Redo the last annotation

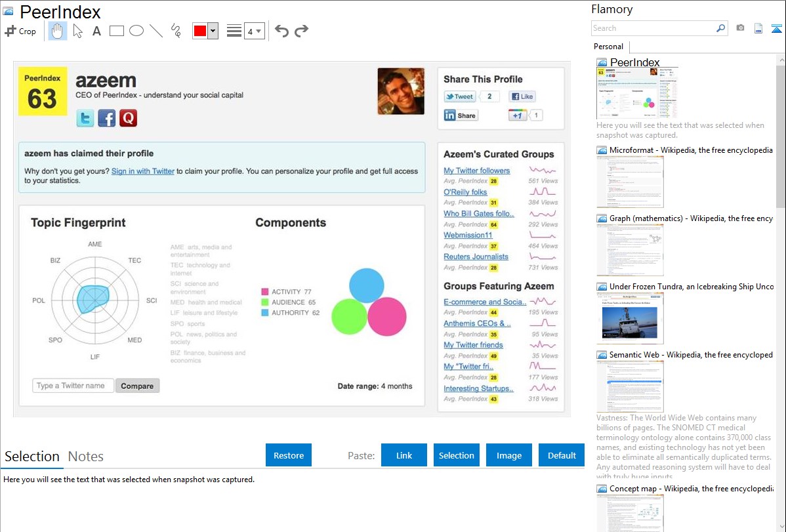pyautogui.click(x=301, y=31)
